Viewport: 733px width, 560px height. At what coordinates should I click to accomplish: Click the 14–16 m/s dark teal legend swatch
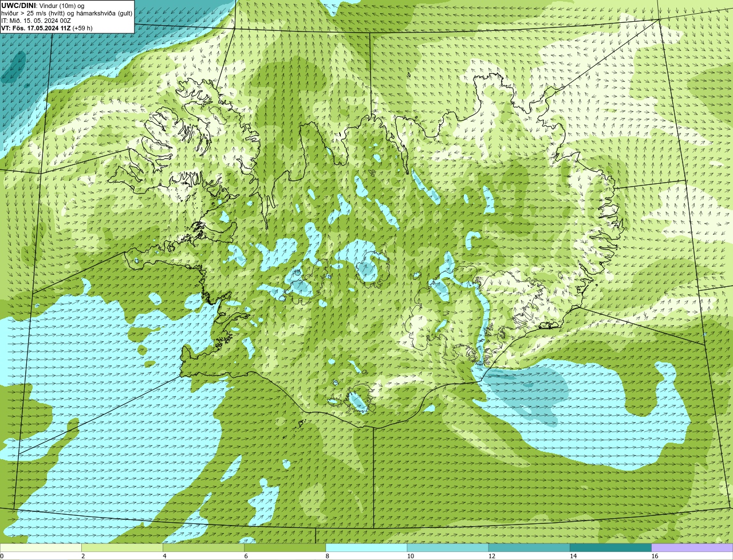pos(611,547)
